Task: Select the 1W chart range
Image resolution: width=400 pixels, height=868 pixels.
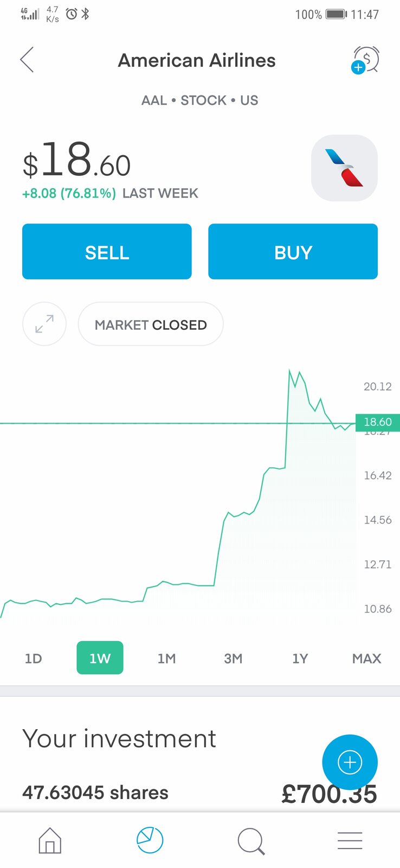Action: click(100, 658)
